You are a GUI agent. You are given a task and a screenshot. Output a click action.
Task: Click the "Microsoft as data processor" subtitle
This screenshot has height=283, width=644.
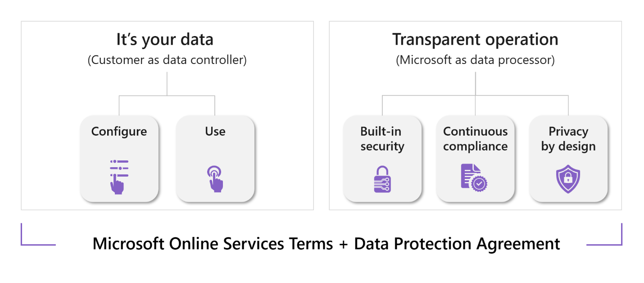(475, 60)
